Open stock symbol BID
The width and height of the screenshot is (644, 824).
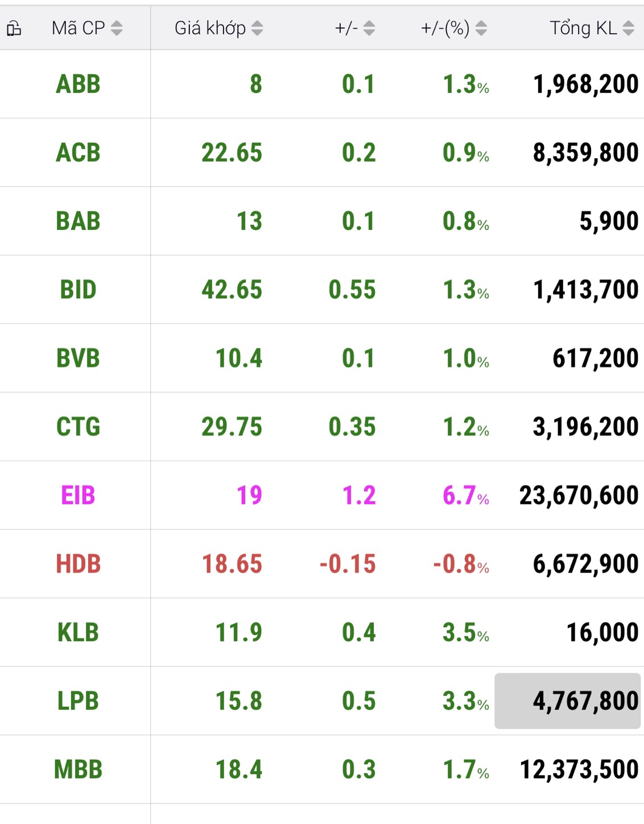(78, 290)
